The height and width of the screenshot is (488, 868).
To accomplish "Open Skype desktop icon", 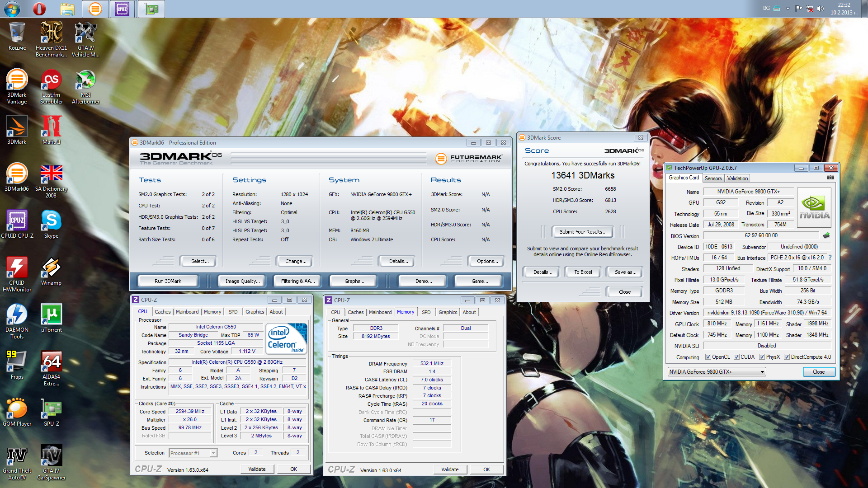I will (x=51, y=224).
